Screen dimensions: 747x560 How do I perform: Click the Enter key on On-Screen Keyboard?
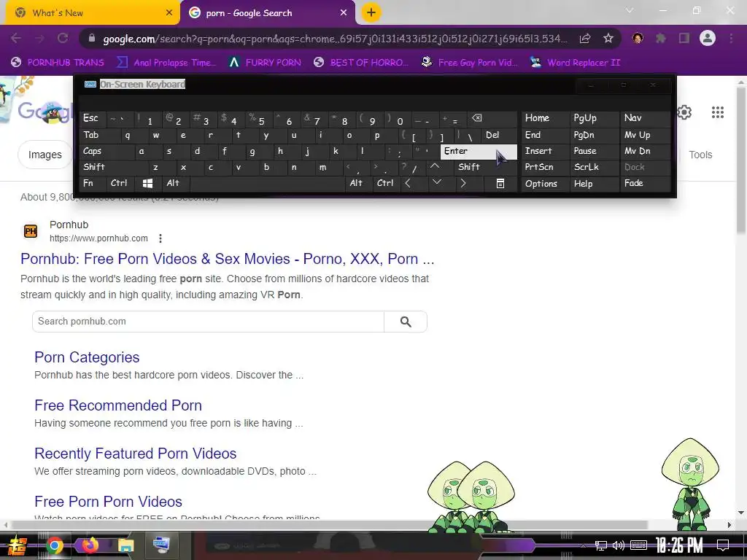(x=479, y=152)
